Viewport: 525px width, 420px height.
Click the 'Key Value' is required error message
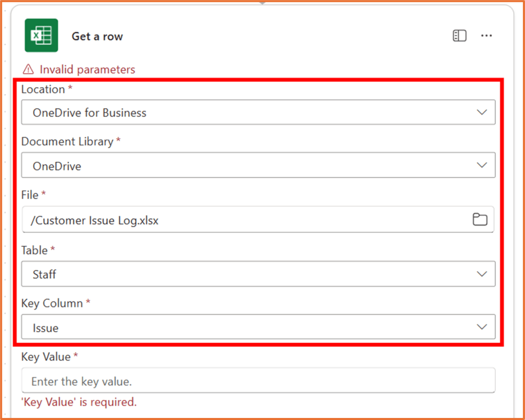tap(79, 402)
